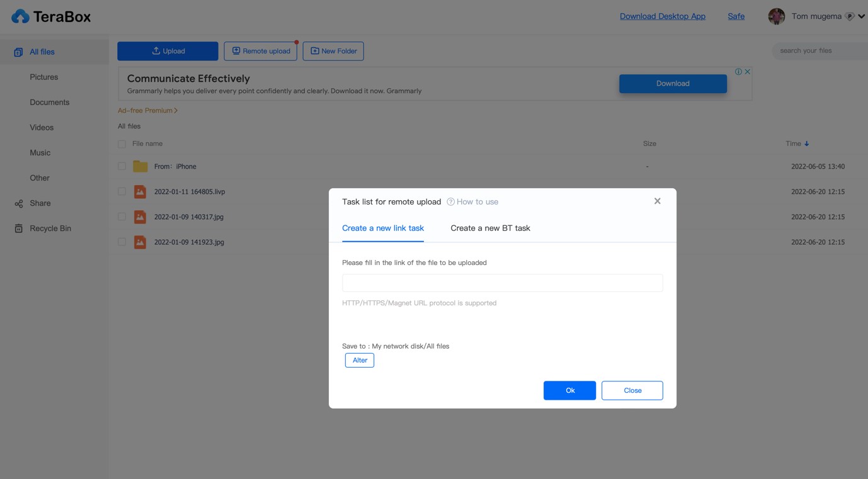The width and height of the screenshot is (868, 479).
Task: Click the How to use help icon
Action: pyautogui.click(x=451, y=201)
